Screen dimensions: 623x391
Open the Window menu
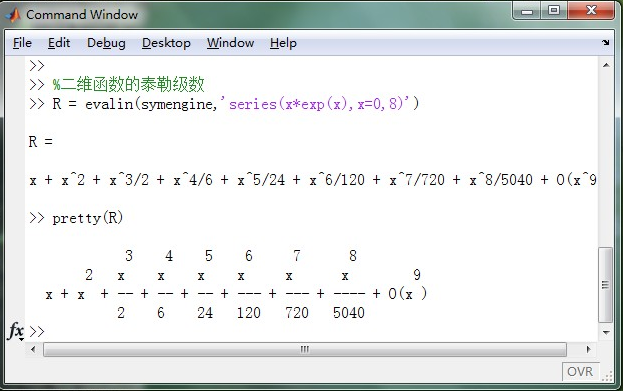pyautogui.click(x=230, y=43)
